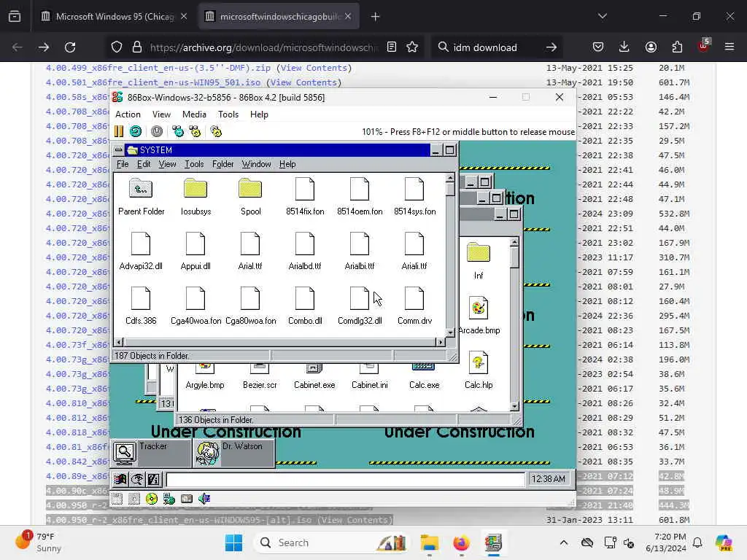Image resolution: width=747 pixels, height=560 pixels.
Task: Click the CD-ROM status icon in 86Box
Action: [152, 499]
